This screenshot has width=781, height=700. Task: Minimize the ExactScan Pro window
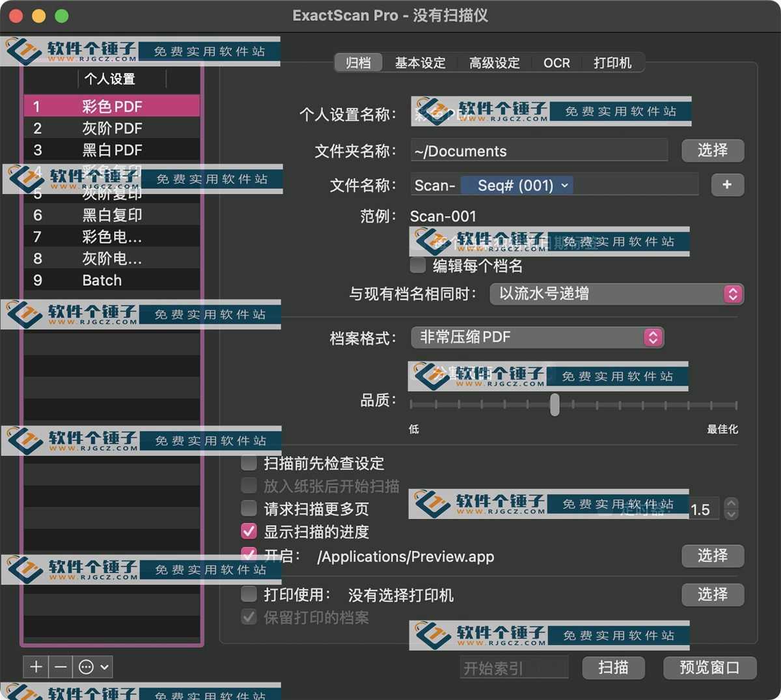point(39,16)
